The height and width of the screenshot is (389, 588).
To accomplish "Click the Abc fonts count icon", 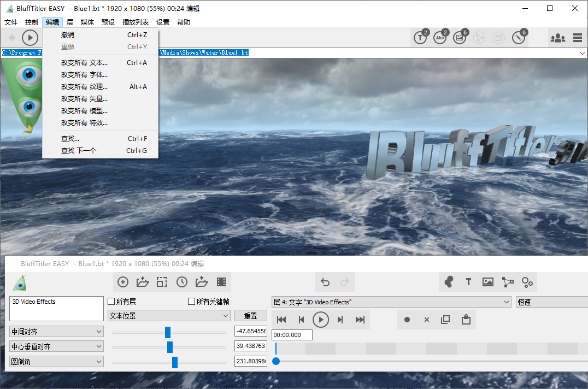I will coord(440,38).
